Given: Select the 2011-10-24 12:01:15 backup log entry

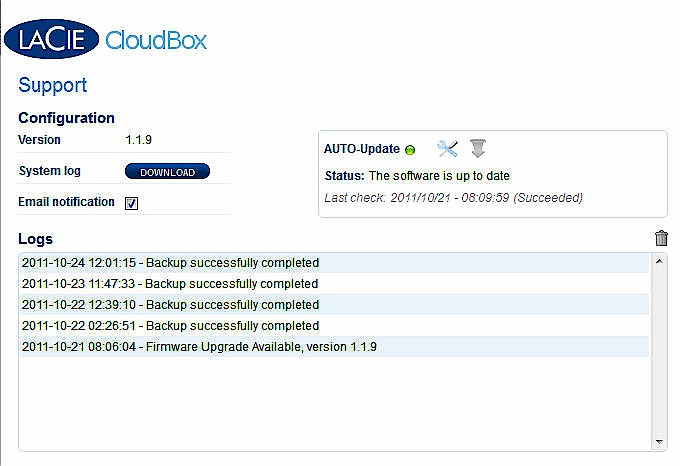Looking at the screenshot, I should [x=334, y=263].
